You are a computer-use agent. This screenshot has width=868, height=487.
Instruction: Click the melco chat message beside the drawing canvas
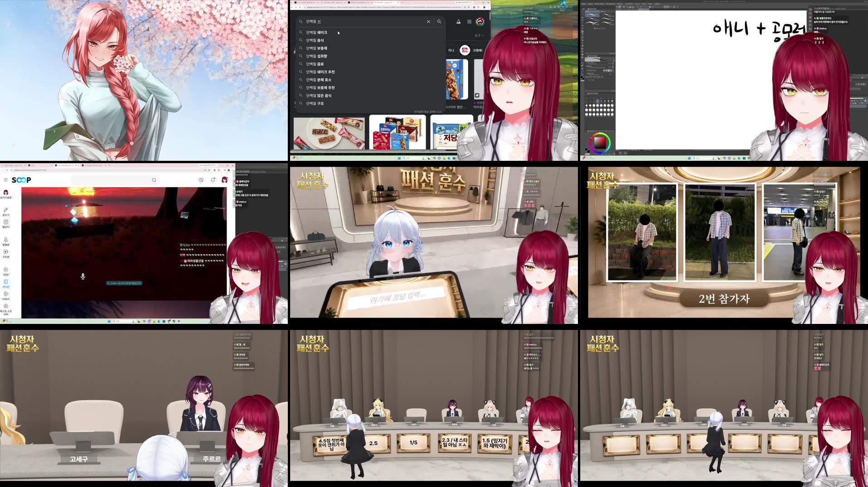[821, 30]
